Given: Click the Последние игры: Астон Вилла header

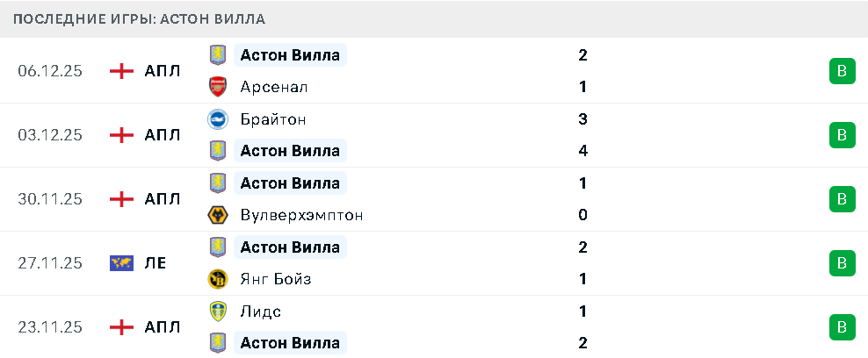Looking at the screenshot, I should coord(139,18).
